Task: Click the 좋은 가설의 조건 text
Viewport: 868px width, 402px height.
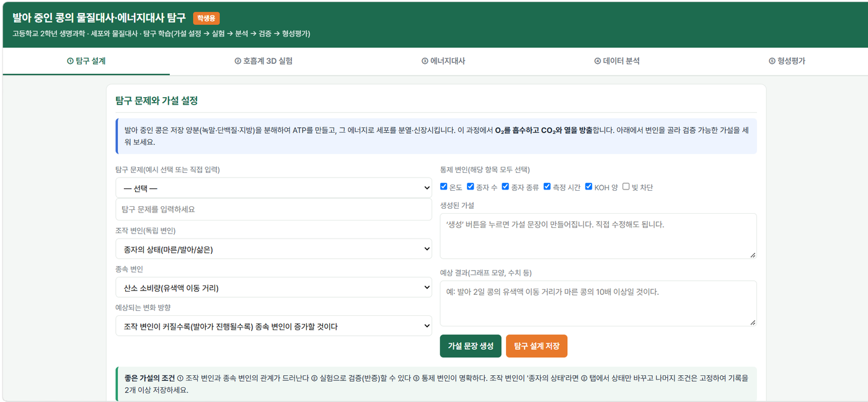Action: (150, 377)
